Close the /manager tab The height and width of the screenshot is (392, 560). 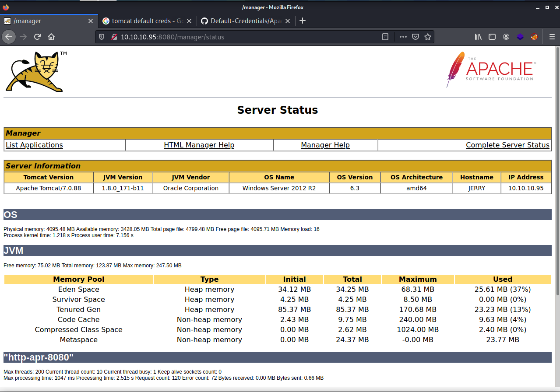pos(91,21)
